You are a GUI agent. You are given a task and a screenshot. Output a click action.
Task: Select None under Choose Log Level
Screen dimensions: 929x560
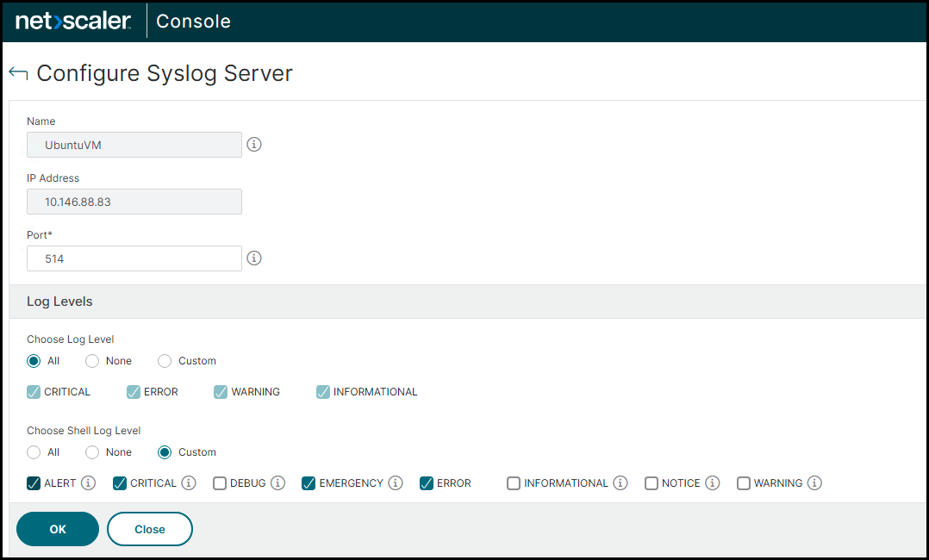click(x=92, y=361)
